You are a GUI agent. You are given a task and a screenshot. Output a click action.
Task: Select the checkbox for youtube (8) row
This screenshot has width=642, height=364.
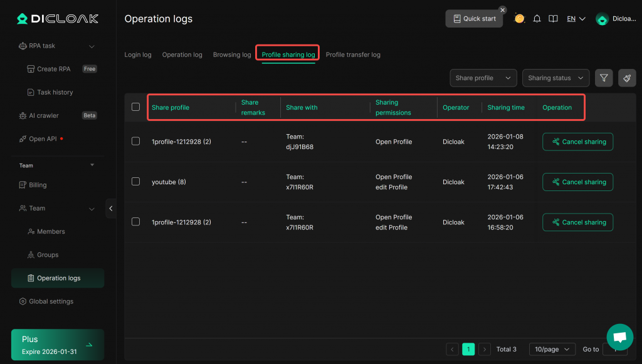(135, 182)
